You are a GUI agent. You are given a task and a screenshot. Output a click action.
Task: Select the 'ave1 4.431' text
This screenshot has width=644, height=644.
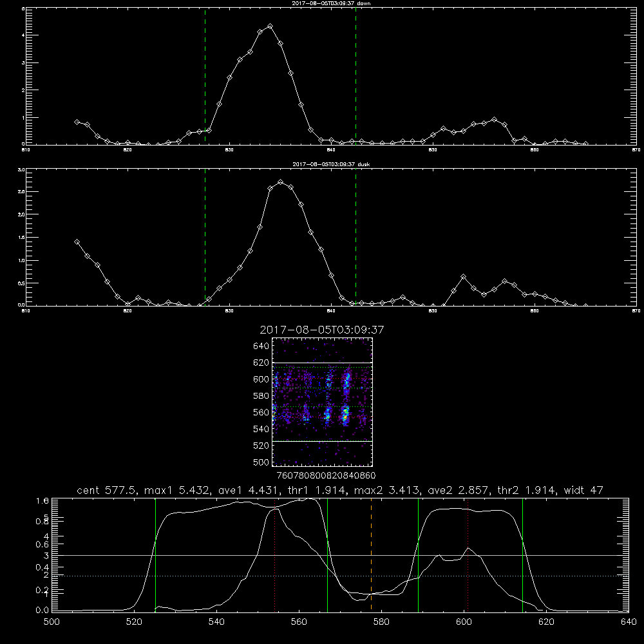tap(248, 490)
